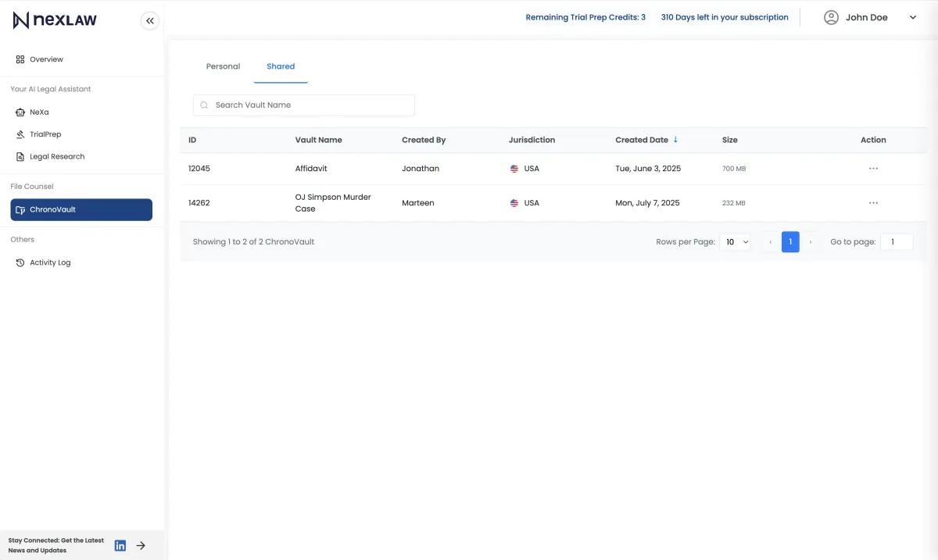The height and width of the screenshot is (560, 938).
Task: Click the 700 MB size value
Action: [734, 169]
